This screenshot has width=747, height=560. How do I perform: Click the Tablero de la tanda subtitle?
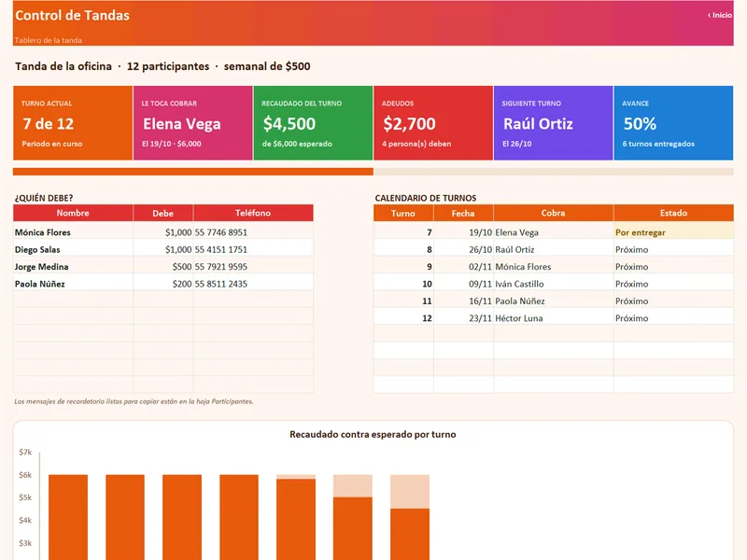tap(49, 40)
